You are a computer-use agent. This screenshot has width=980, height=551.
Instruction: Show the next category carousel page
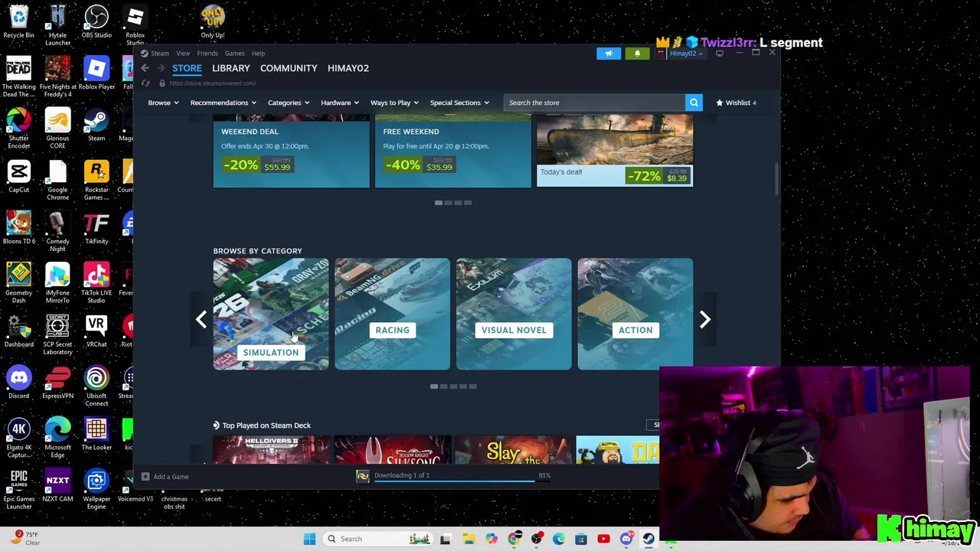coord(705,319)
